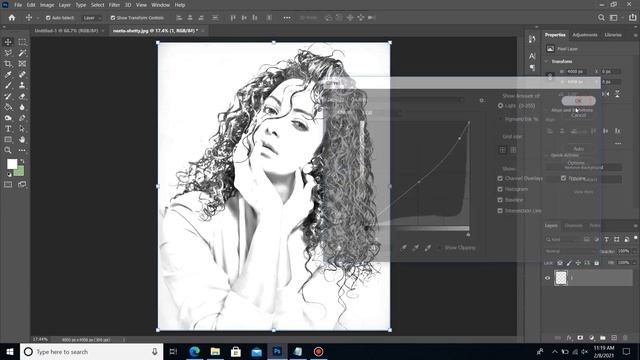Toggle Show Transform Controls checkbox
The width and height of the screenshot is (640, 360).
tap(113, 18)
